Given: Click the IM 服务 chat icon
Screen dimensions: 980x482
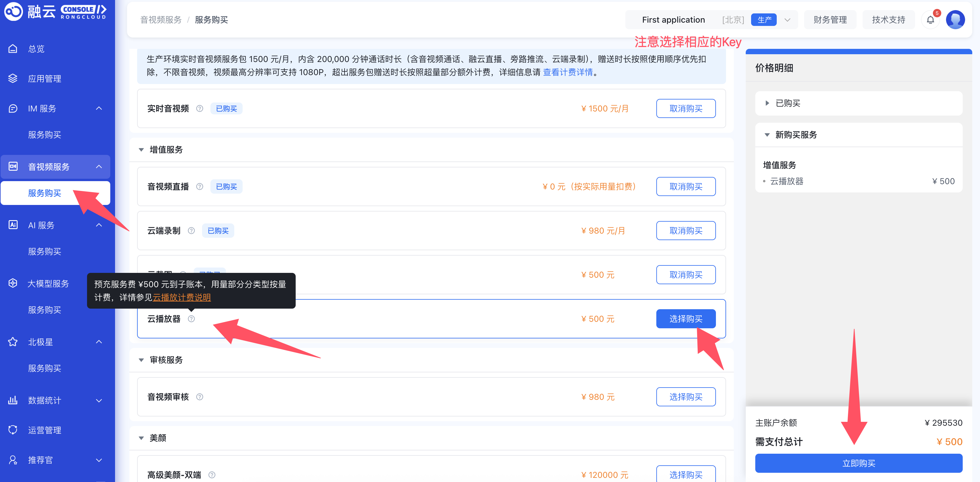Looking at the screenshot, I should click(13, 108).
